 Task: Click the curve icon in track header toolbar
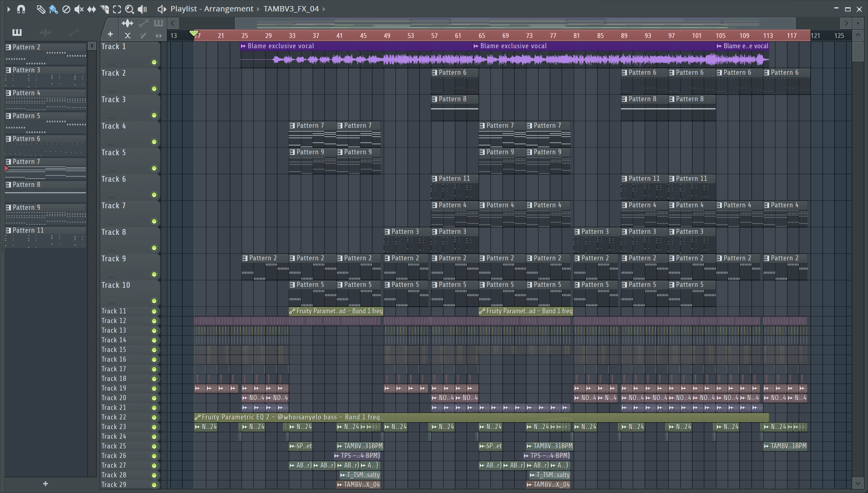pos(143,35)
